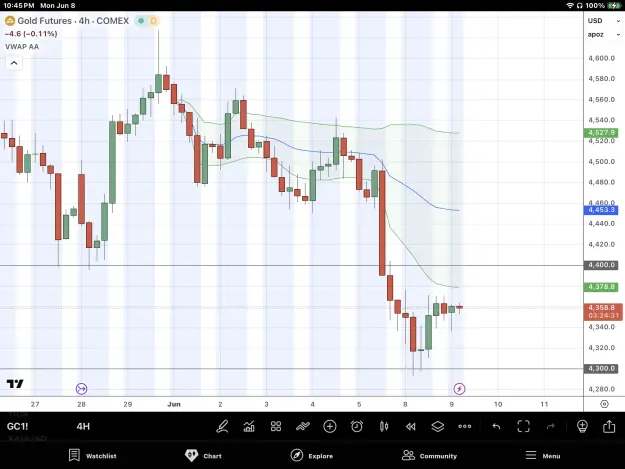Share the chart via share icon

pyautogui.click(x=609, y=426)
